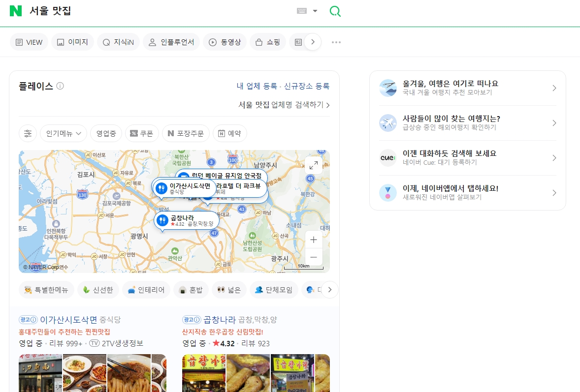The height and width of the screenshot is (392, 580).
Task: Toggle the 쿠폰 filter chip
Action: click(x=142, y=133)
